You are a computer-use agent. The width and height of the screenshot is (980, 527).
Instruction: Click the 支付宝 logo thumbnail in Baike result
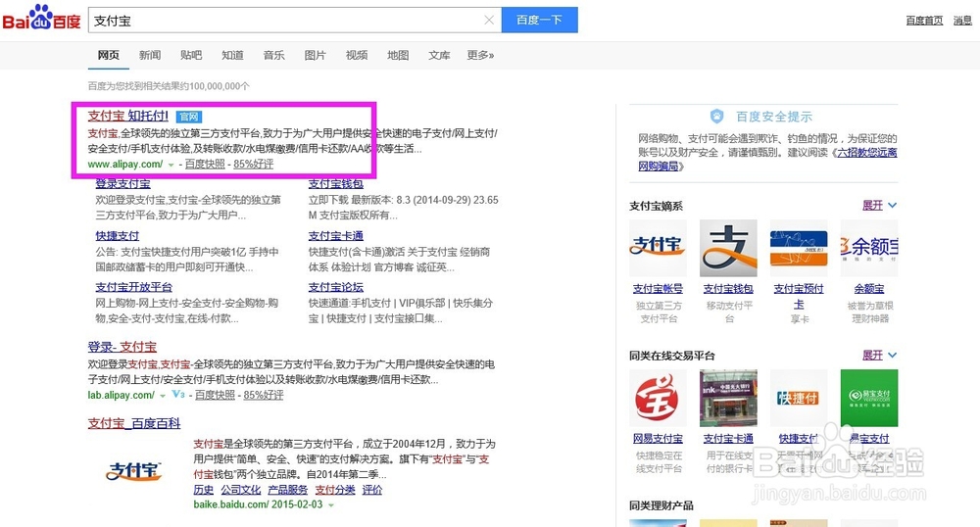(x=133, y=471)
